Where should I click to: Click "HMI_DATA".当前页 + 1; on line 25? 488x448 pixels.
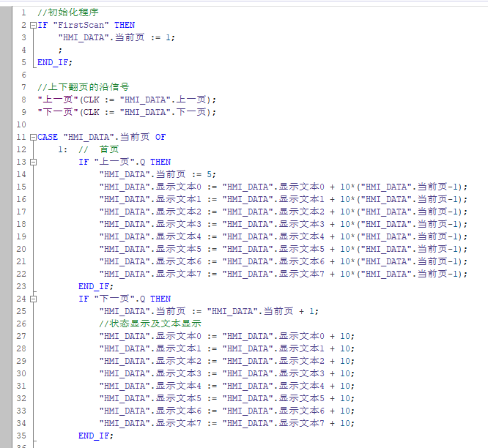point(262,311)
